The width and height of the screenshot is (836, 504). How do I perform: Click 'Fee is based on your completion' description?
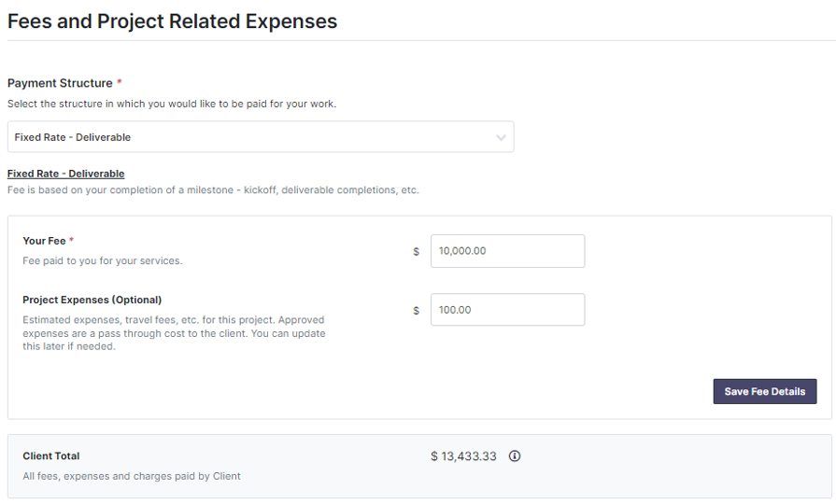click(x=213, y=189)
